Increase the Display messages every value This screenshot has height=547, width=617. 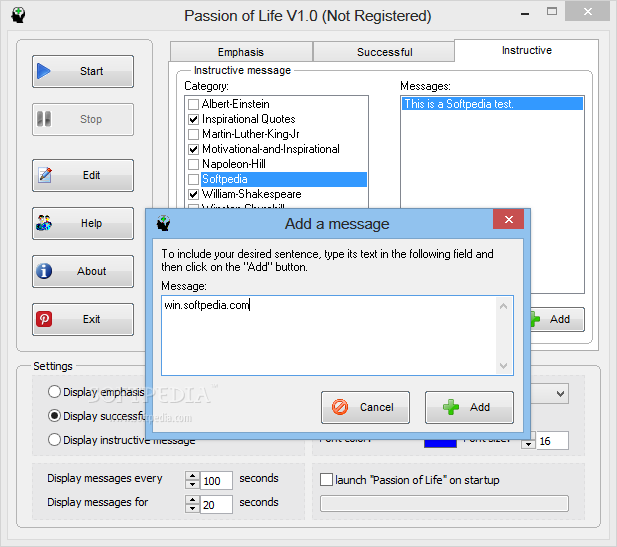pyautogui.click(x=192, y=476)
